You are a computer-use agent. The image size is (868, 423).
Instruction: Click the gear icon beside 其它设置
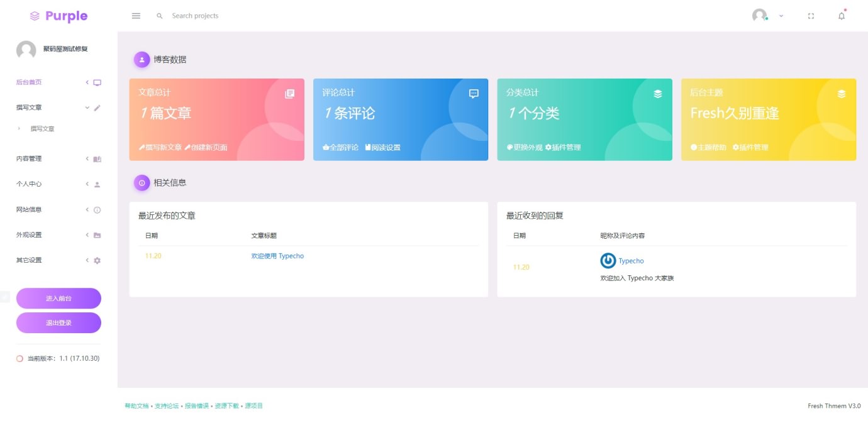97,260
